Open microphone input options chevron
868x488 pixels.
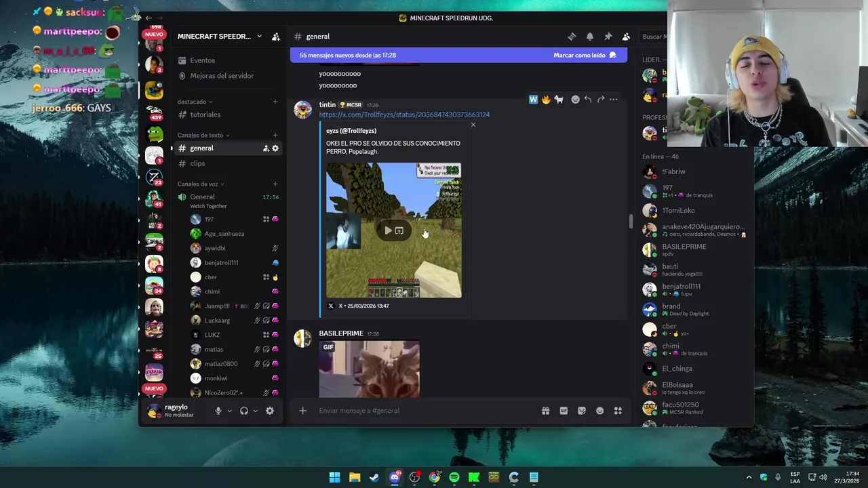pyautogui.click(x=229, y=411)
